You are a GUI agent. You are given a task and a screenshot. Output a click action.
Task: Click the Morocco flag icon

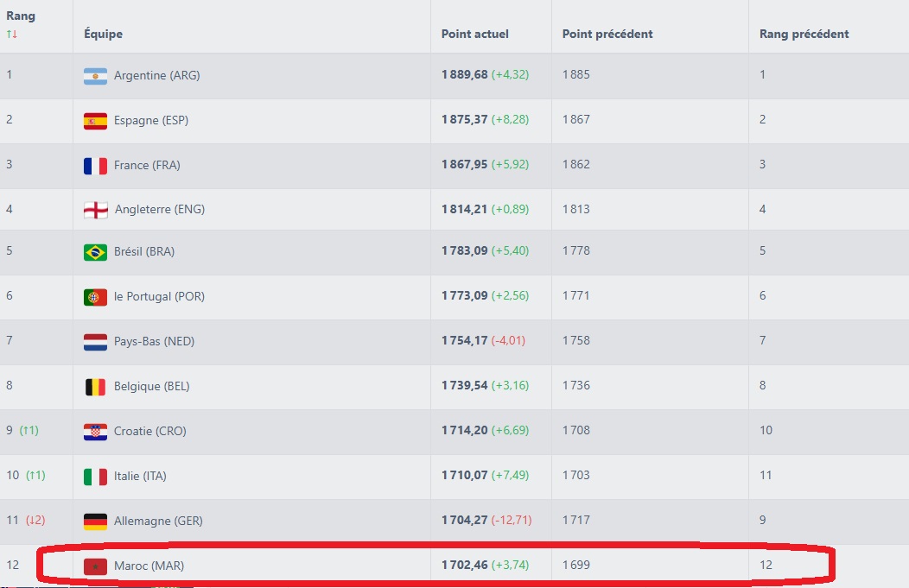pos(95,566)
